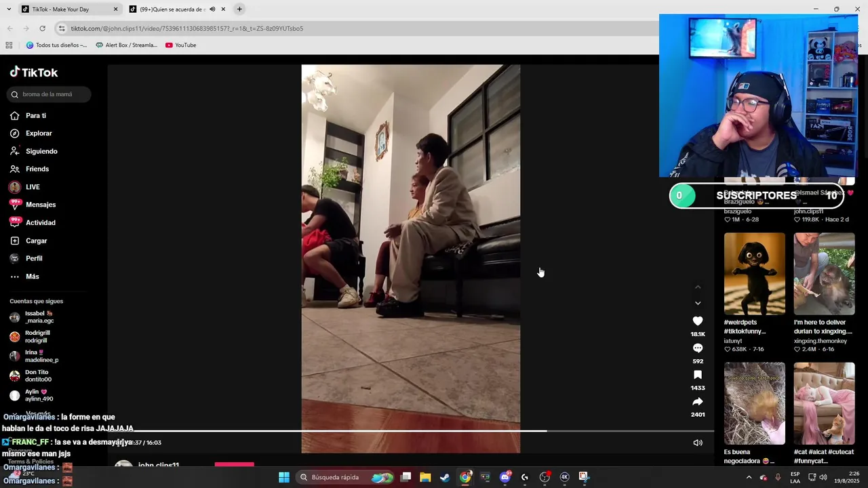Open the #weirdpets video thumbnail
The height and width of the screenshot is (488, 868).
754,274
